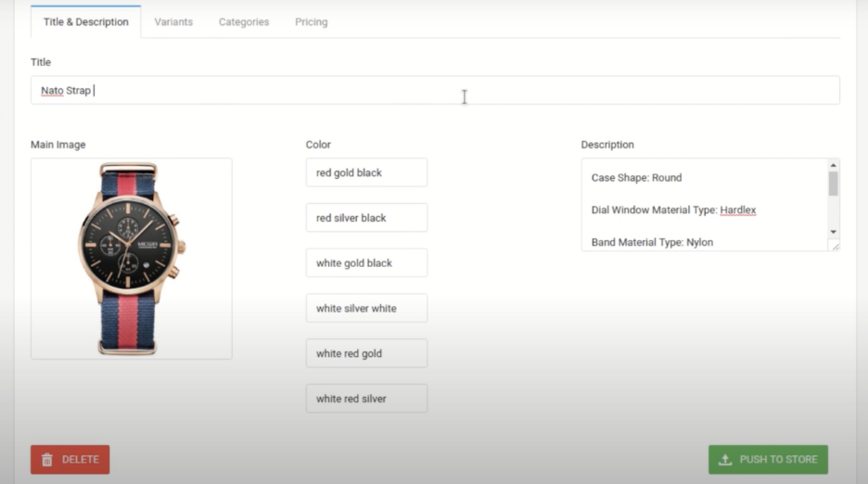This screenshot has height=484, width=868.
Task: Click the description box resize handle
Action: click(835, 246)
